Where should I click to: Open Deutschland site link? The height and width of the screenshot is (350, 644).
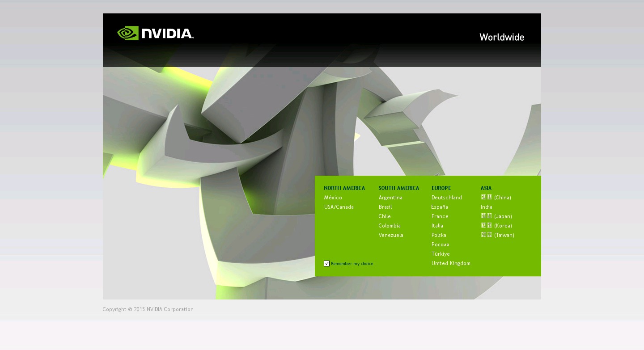[446, 198]
